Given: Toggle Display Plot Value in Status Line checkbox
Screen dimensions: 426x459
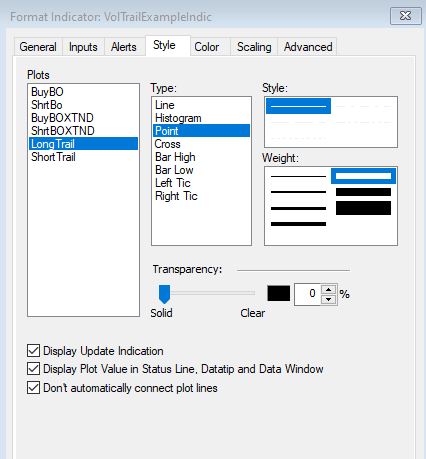Looking at the screenshot, I should pos(33,369).
